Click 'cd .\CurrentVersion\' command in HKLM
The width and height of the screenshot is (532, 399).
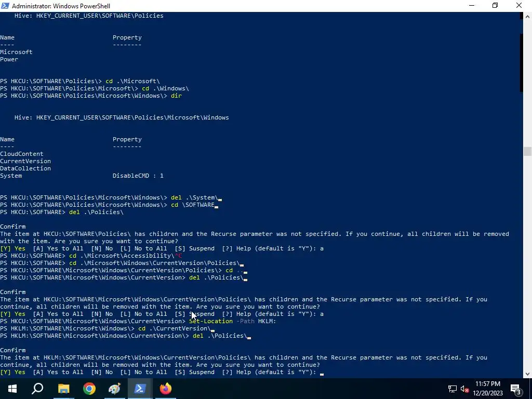click(175, 328)
